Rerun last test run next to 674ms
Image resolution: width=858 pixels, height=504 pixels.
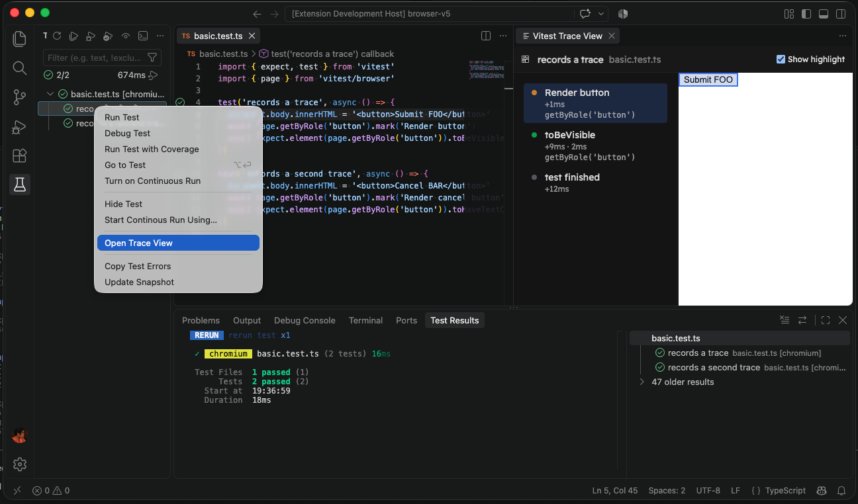[x=154, y=75]
